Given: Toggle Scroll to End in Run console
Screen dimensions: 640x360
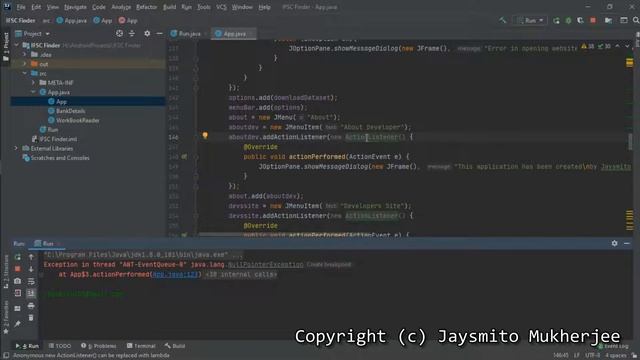Looking at the screenshot, I should (31, 293).
